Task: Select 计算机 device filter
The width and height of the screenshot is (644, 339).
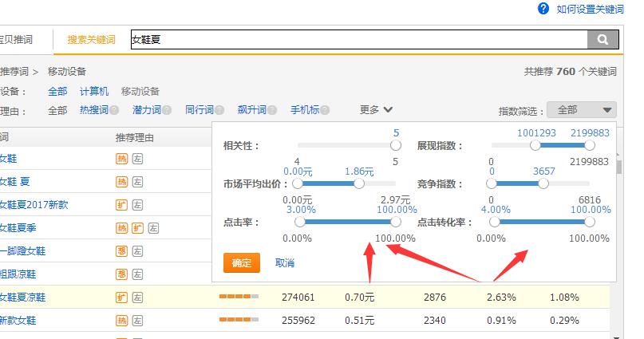Action: tap(94, 92)
